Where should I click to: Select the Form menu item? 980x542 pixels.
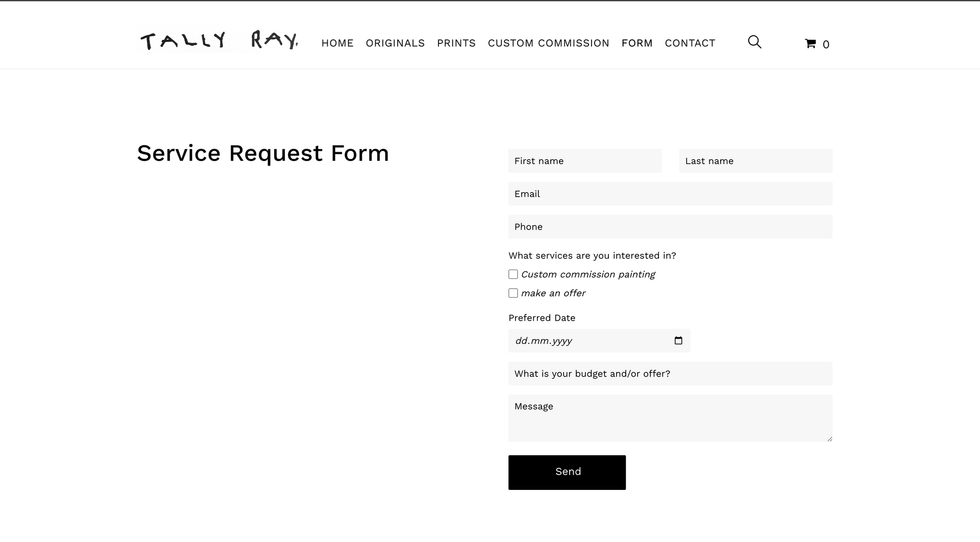(637, 43)
